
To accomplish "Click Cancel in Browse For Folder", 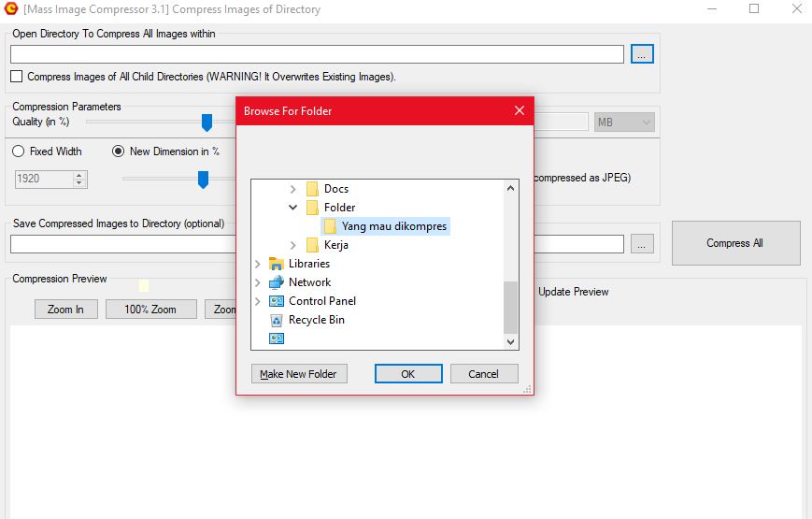I will click(484, 374).
